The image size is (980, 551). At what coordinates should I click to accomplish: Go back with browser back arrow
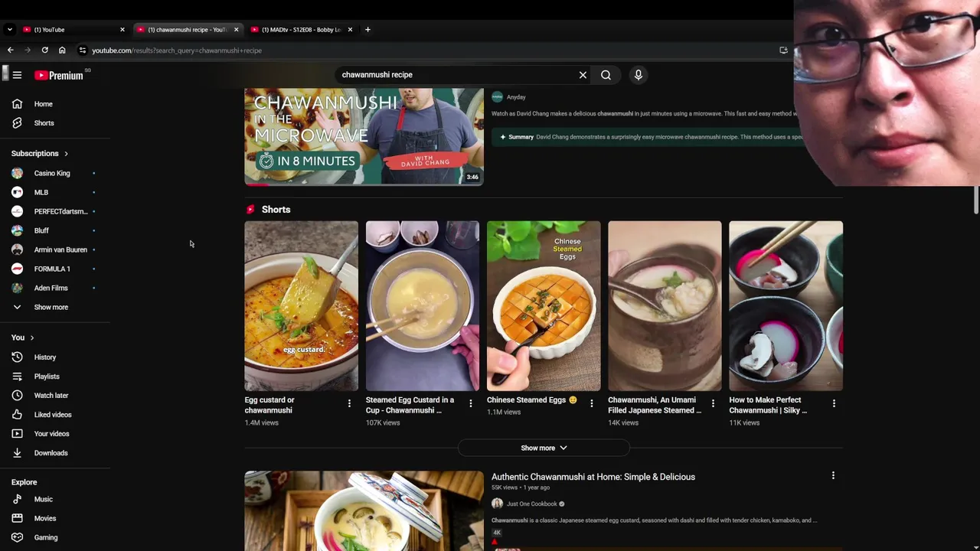coord(11,51)
